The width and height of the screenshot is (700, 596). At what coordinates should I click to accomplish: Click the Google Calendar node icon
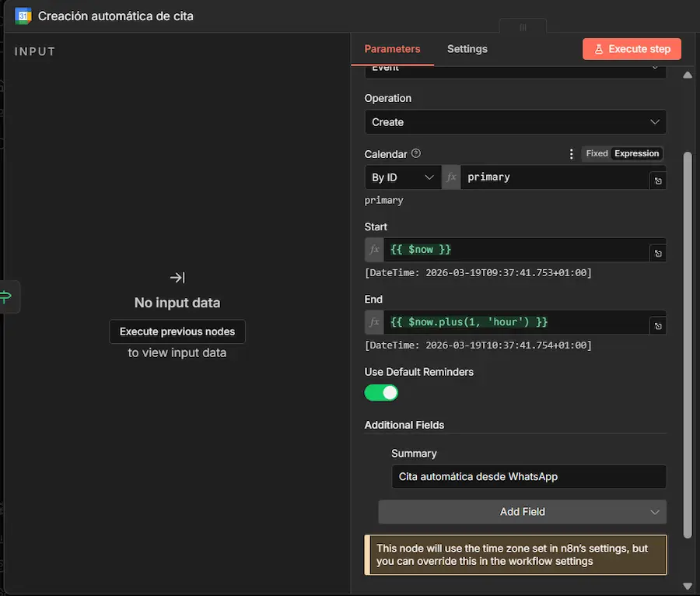[23, 16]
